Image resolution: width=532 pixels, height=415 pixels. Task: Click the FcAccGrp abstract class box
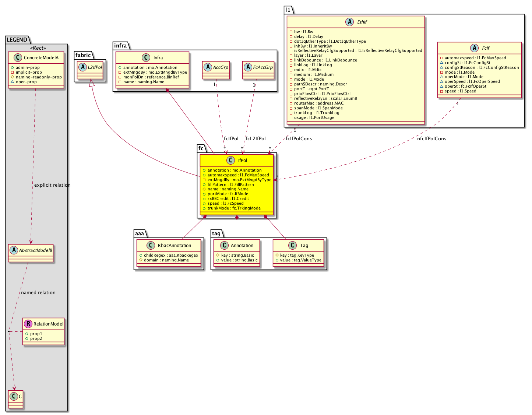point(258,70)
